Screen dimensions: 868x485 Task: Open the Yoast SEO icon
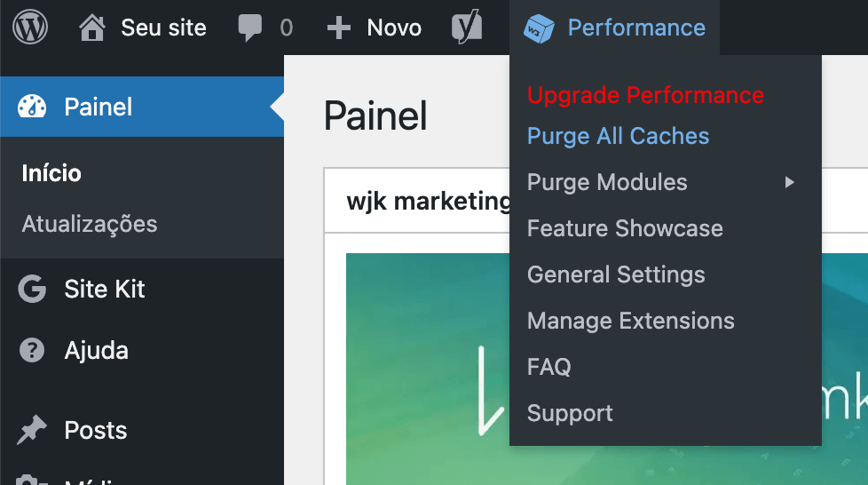tap(467, 28)
